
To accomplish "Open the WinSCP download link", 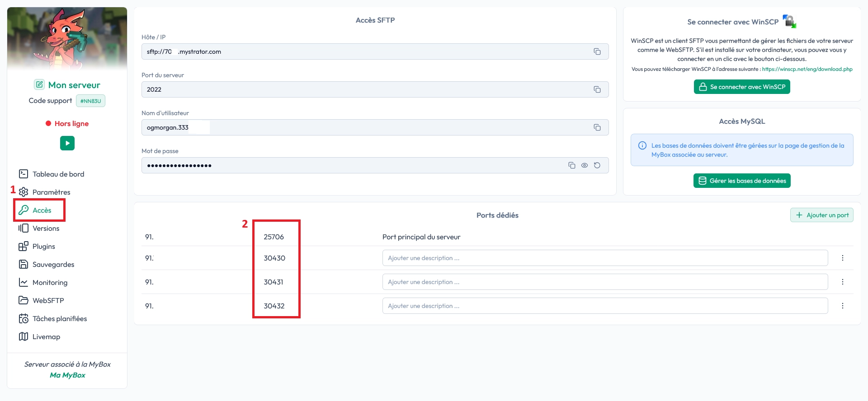I will pos(807,69).
